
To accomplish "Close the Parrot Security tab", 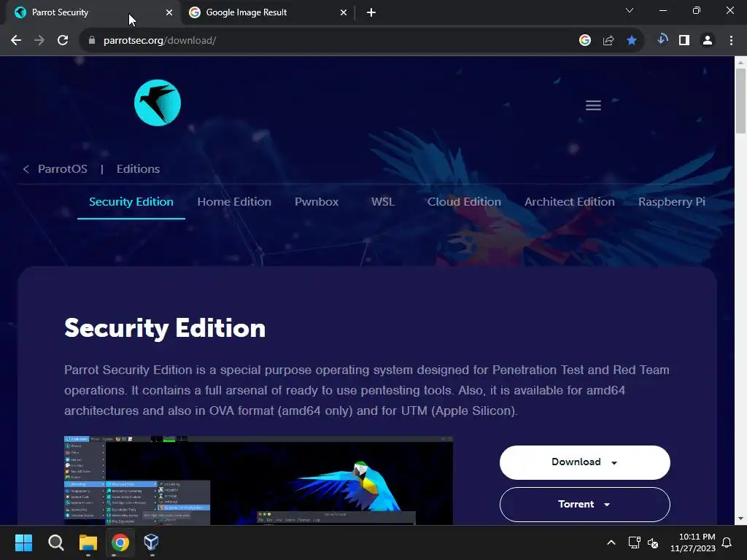I will coord(169,12).
